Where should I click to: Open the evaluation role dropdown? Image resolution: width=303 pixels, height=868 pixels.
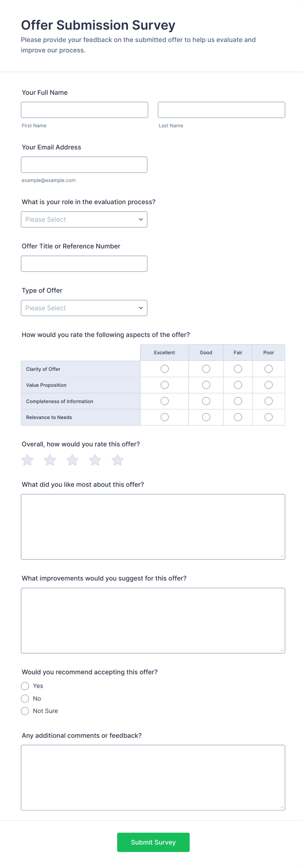(x=84, y=219)
